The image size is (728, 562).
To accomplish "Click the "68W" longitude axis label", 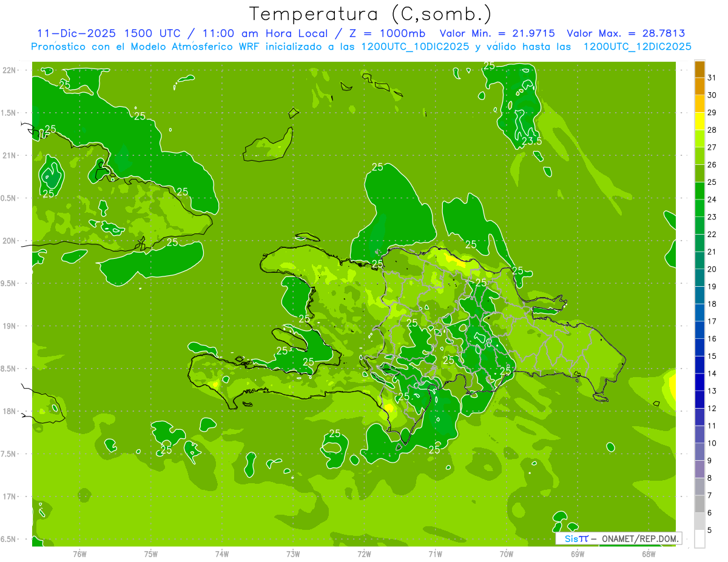I will [649, 554].
